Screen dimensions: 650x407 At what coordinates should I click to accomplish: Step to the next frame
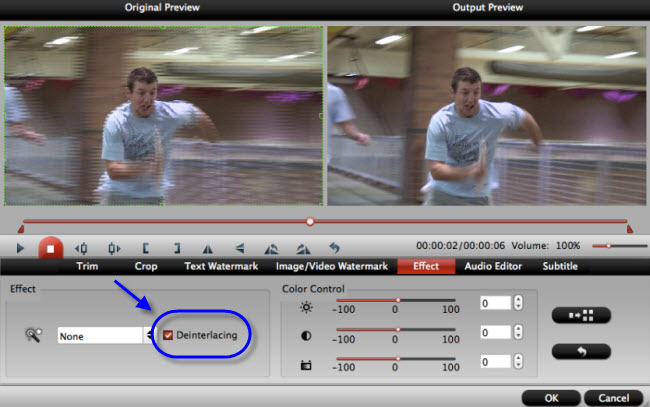pos(114,248)
